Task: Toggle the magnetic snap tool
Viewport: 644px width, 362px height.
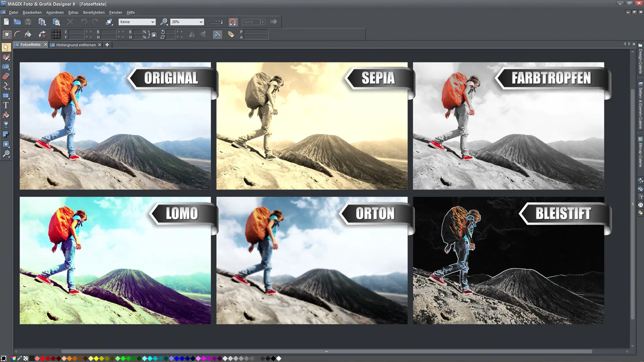Action: pyautogui.click(x=233, y=21)
